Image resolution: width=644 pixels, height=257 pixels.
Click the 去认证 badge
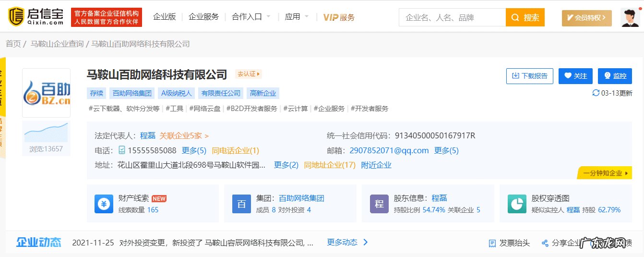(249, 74)
